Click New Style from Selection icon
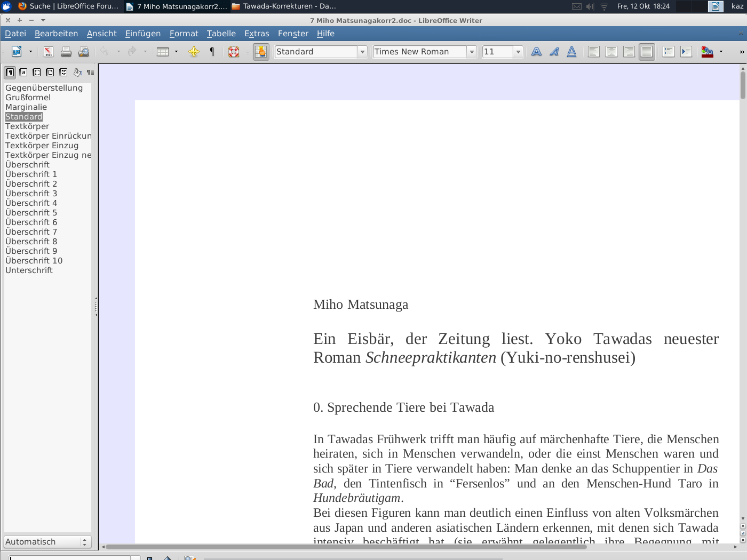Screen dimensions: 747x560 [90, 72]
